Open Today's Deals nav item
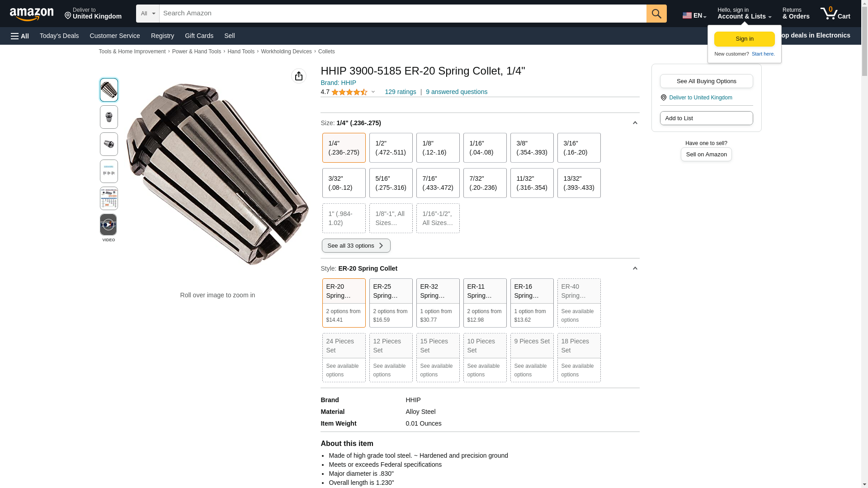 tap(59, 36)
